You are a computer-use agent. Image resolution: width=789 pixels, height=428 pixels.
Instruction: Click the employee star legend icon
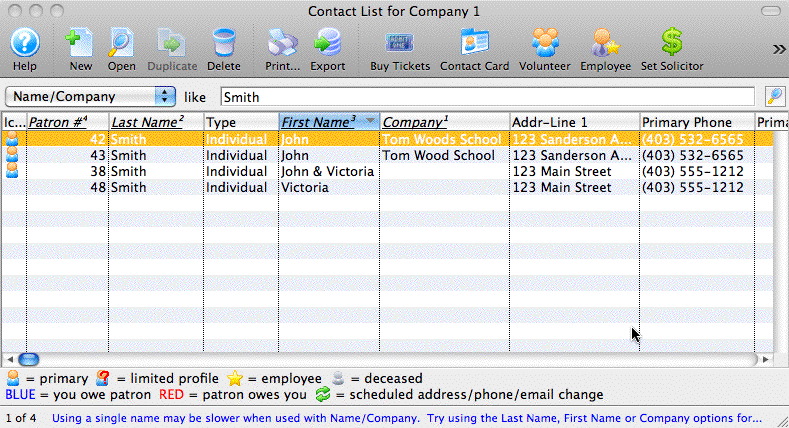point(234,378)
